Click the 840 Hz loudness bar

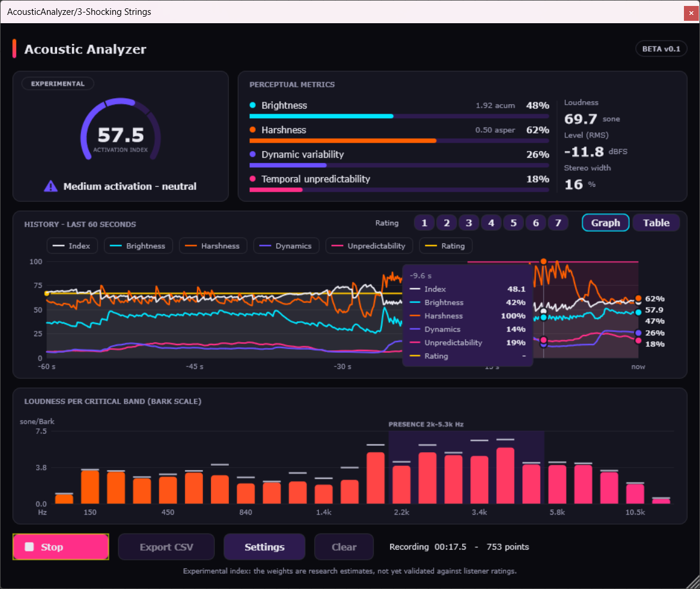(246, 493)
